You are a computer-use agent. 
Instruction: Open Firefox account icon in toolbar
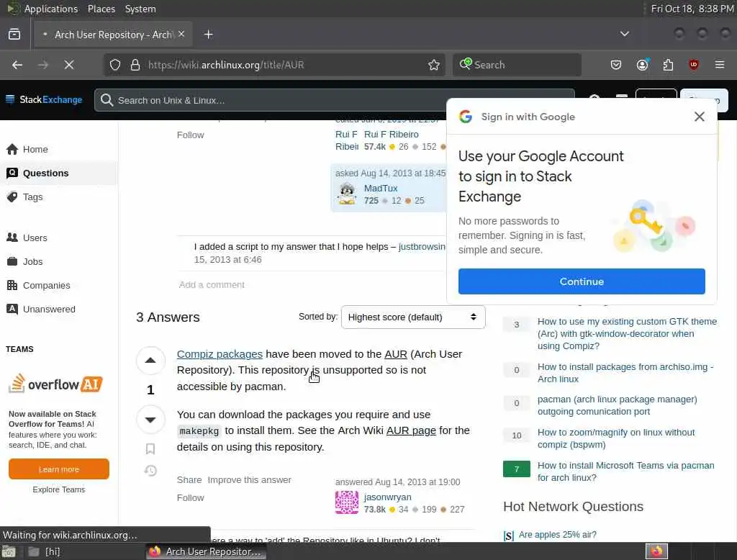642,64
